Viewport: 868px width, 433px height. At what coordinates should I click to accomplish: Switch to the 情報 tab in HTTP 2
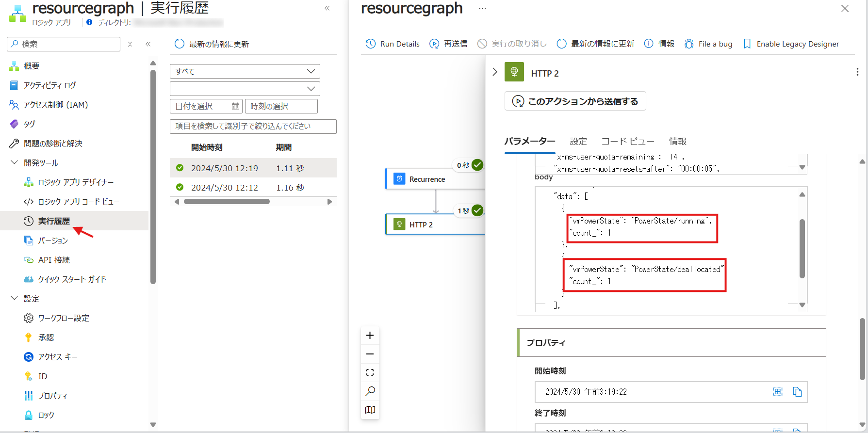click(678, 141)
